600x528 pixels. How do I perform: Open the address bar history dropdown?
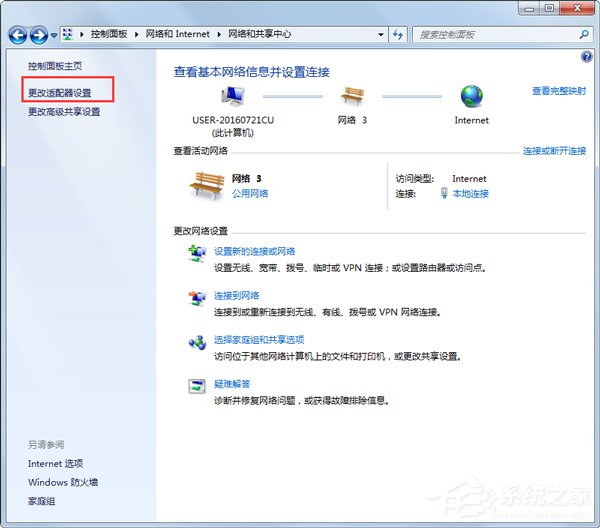click(381, 34)
